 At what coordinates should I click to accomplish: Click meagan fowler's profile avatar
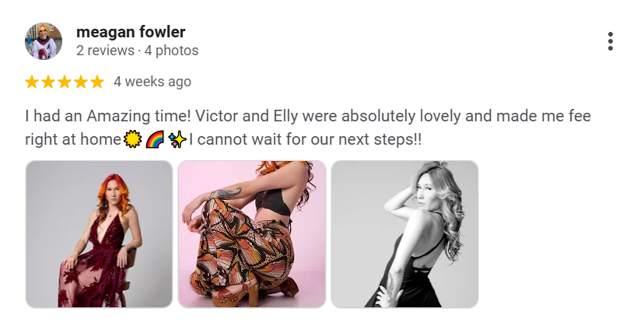44,41
